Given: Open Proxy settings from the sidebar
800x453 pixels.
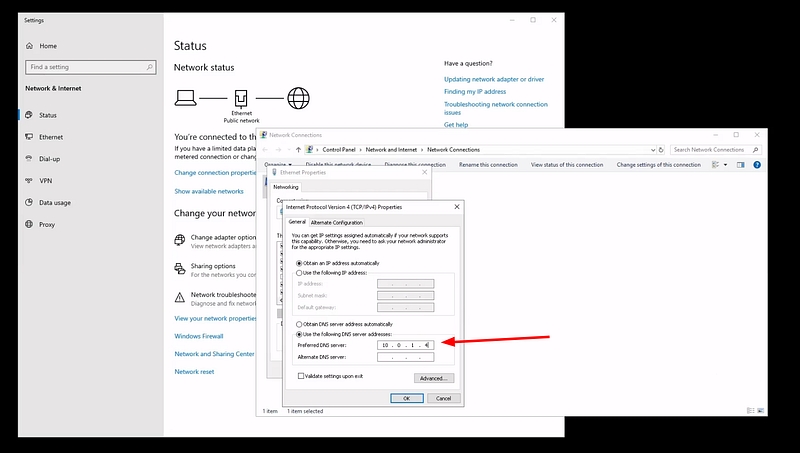Looking at the screenshot, I should pyautogui.click(x=28, y=224).
